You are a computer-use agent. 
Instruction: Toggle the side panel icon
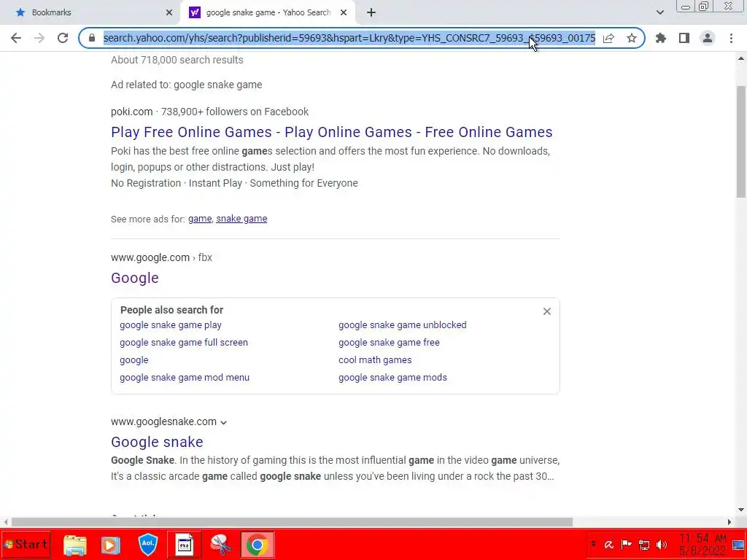pos(684,38)
